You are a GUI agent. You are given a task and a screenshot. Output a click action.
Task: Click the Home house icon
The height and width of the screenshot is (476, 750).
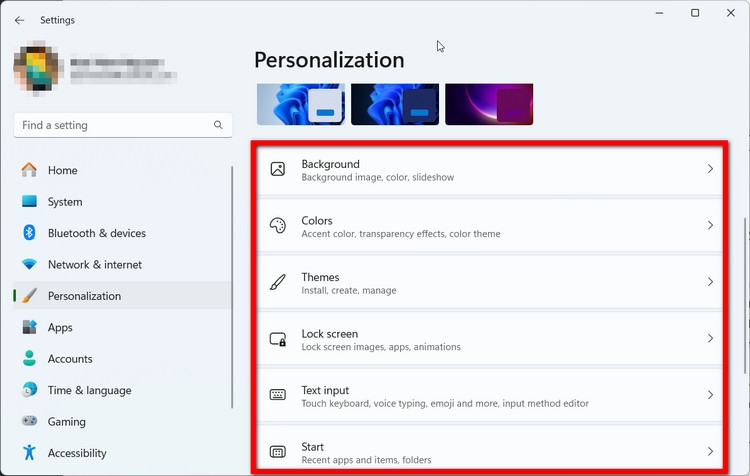coord(29,170)
